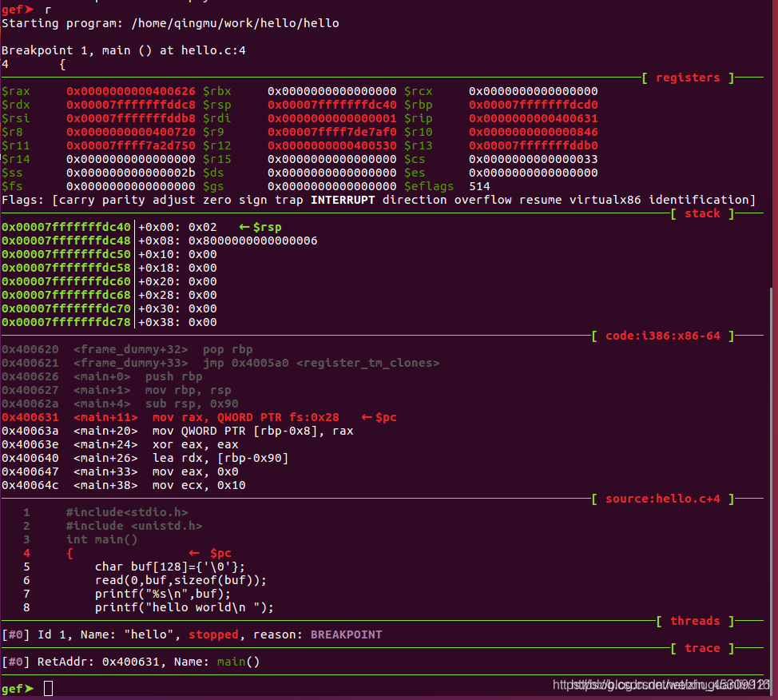
Task: Click the $r12 value 0x0000000000400530
Action: click(x=332, y=145)
